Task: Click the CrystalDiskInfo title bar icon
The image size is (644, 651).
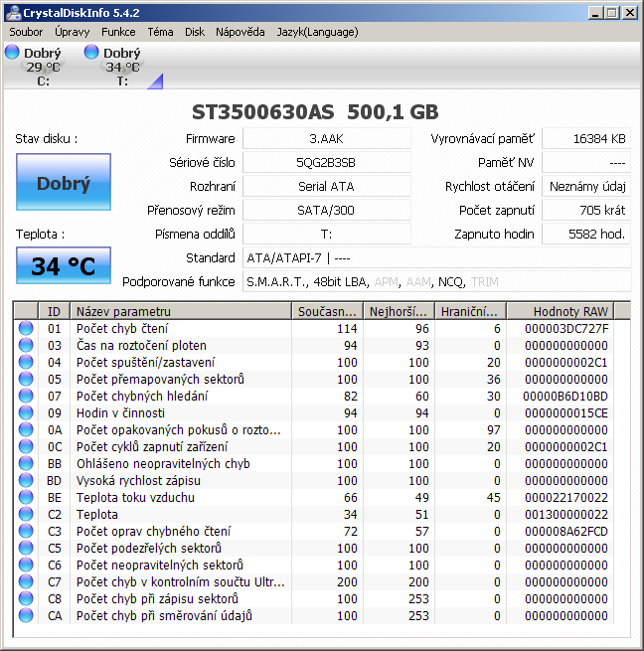Action: (x=13, y=13)
